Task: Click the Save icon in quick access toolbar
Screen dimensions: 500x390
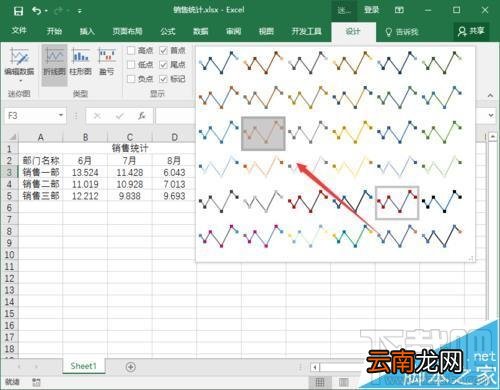Action: pos(18,11)
